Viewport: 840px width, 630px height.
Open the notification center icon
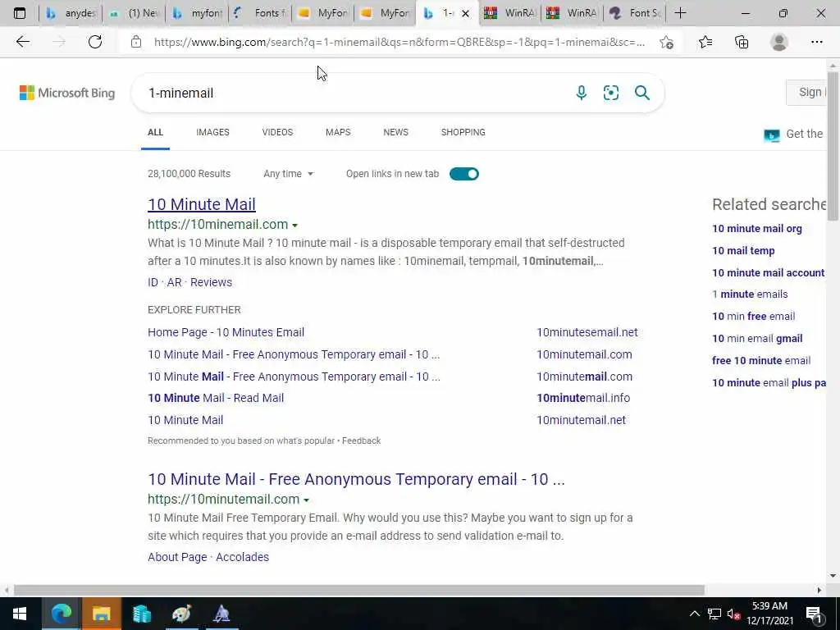814,614
